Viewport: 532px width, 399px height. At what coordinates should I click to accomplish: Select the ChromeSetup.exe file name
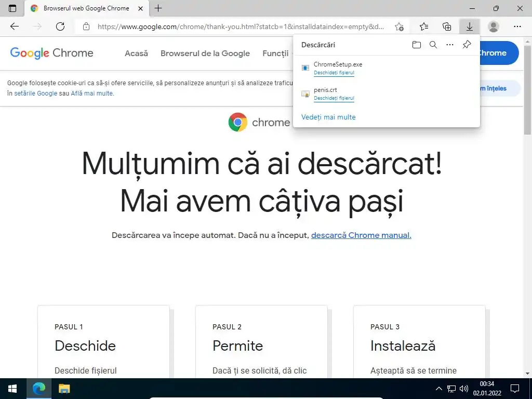(338, 64)
